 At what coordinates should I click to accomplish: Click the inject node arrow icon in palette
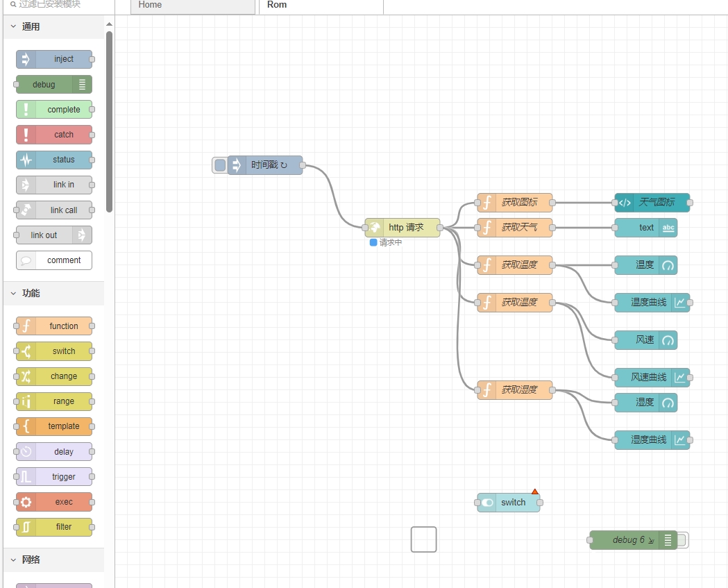click(26, 59)
